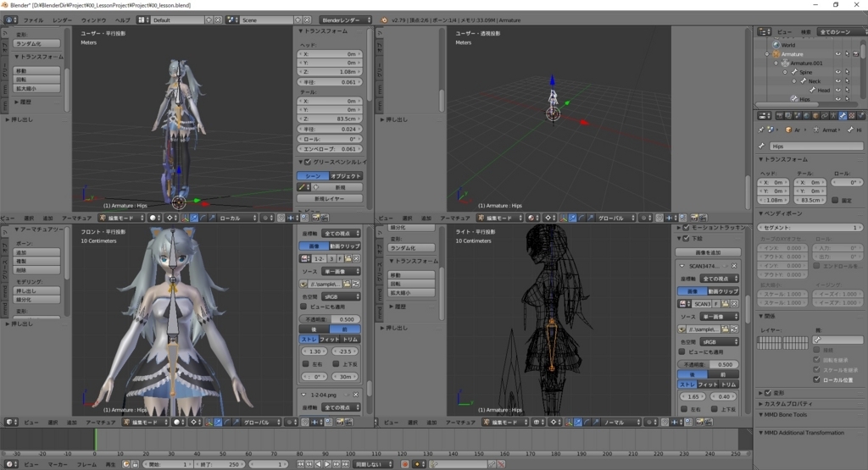This screenshot has height=470, width=868.
Task: Open the レンダー menu
Action: 62,20
